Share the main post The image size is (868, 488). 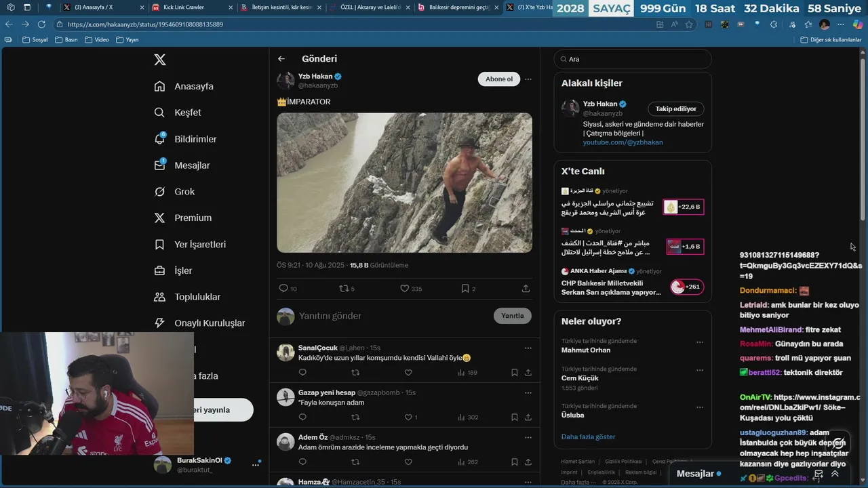click(x=526, y=288)
